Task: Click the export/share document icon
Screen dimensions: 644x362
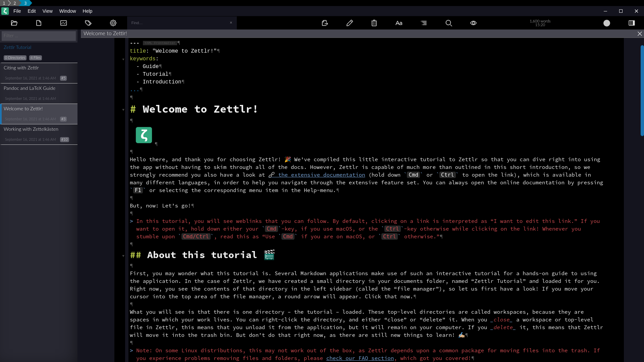Action: pos(325,23)
